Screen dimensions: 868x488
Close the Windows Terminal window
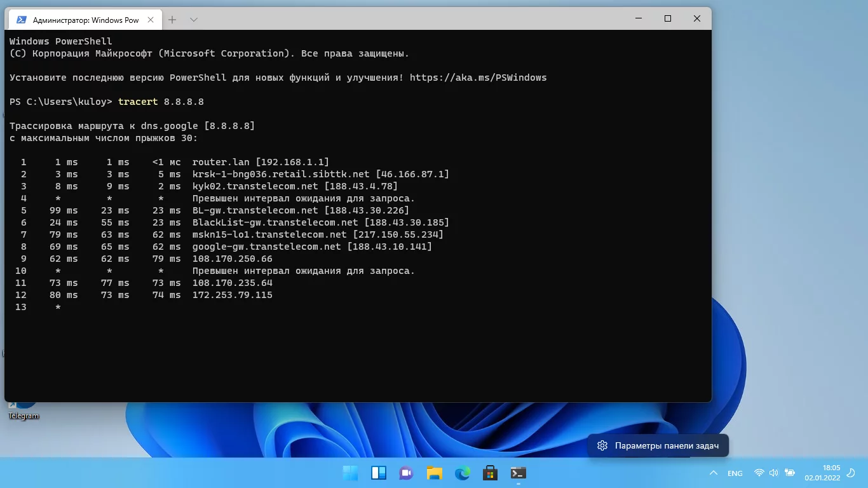[697, 19]
